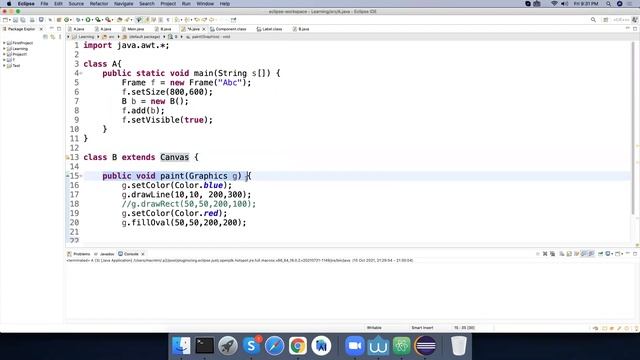
Task: Go to next annotation icon
Action: [177, 20]
